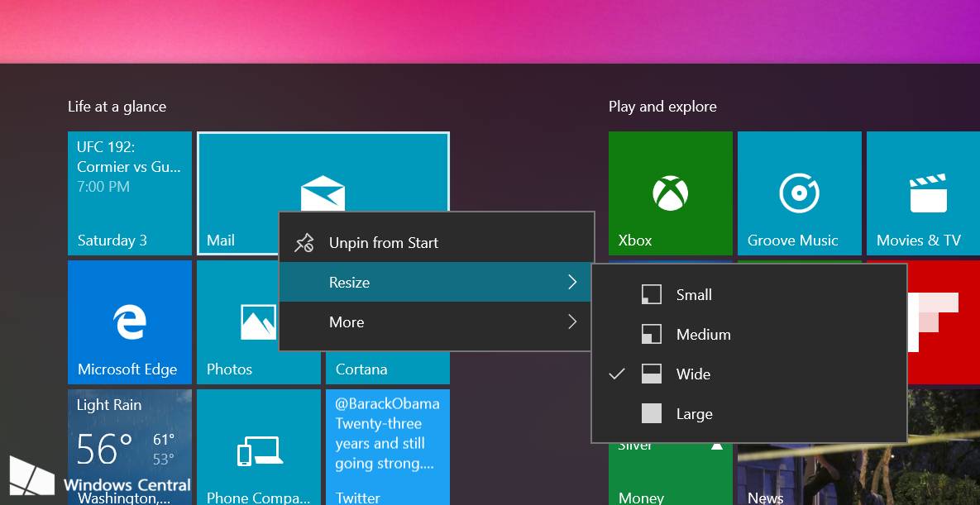The height and width of the screenshot is (505, 980).
Task: Open the More submenu chevron
Action: coord(572,322)
